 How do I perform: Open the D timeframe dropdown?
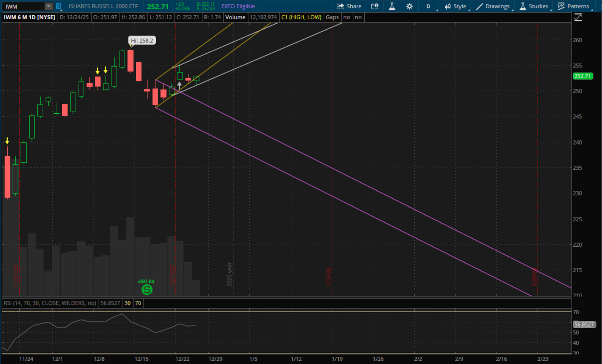click(428, 6)
